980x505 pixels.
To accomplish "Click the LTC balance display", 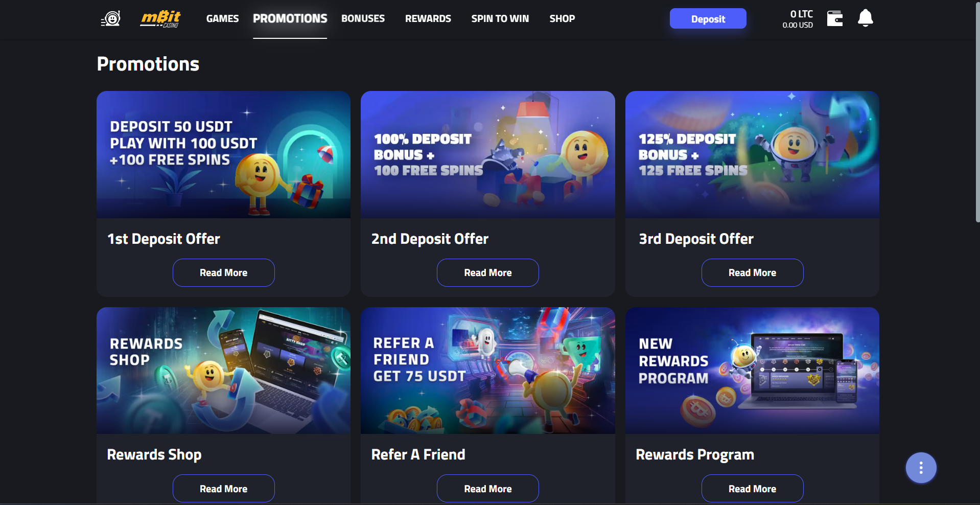I will 798,19.
